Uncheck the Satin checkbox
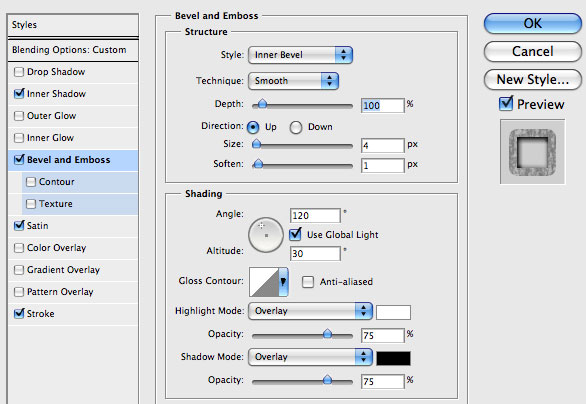The image size is (586, 404). 19,226
